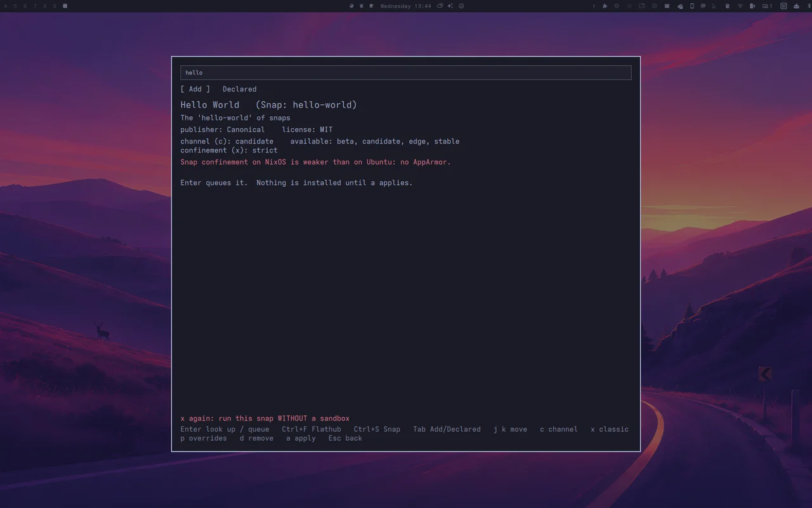
Task: Focus the search field containing "hello"
Action: [406, 72]
